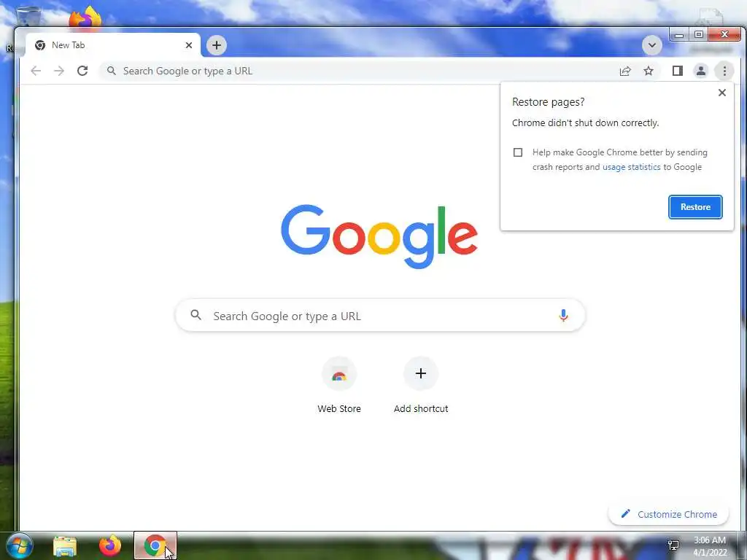Reload the current page
This screenshot has height=560, width=747.
(82, 71)
